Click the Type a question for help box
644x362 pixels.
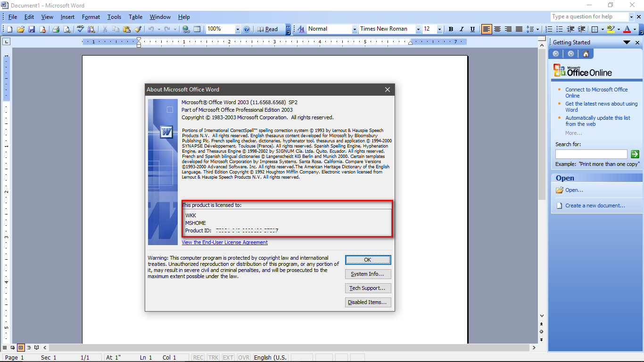[589, 17]
